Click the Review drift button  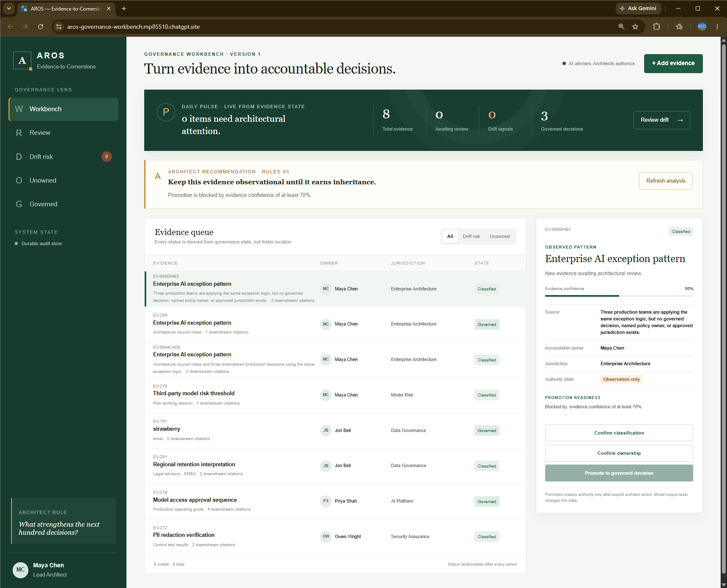[661, 120]
